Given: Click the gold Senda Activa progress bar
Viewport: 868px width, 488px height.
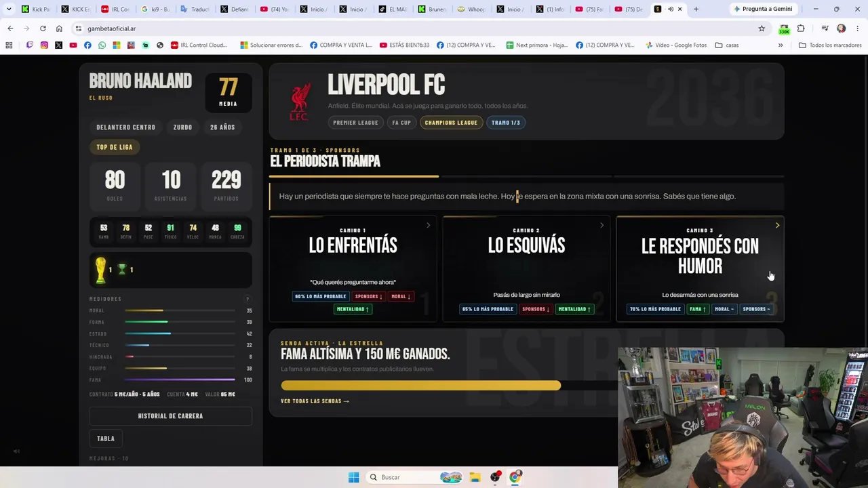Looking at the screenshot, I should point(421,386).
